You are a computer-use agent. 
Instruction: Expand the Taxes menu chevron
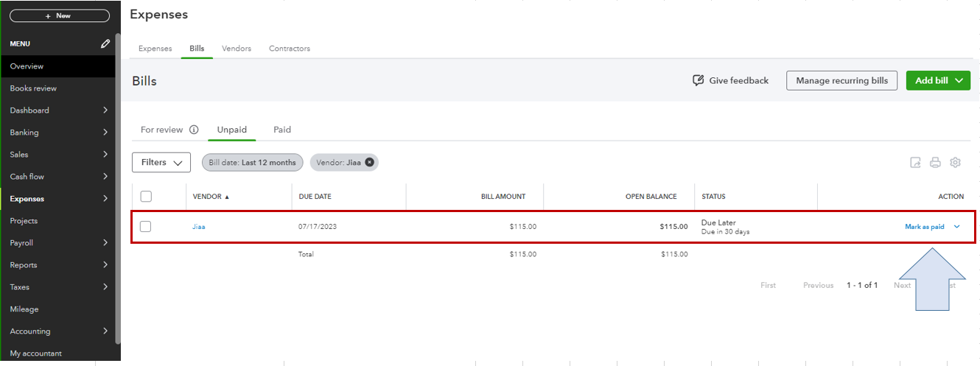(x=105, y=287)
